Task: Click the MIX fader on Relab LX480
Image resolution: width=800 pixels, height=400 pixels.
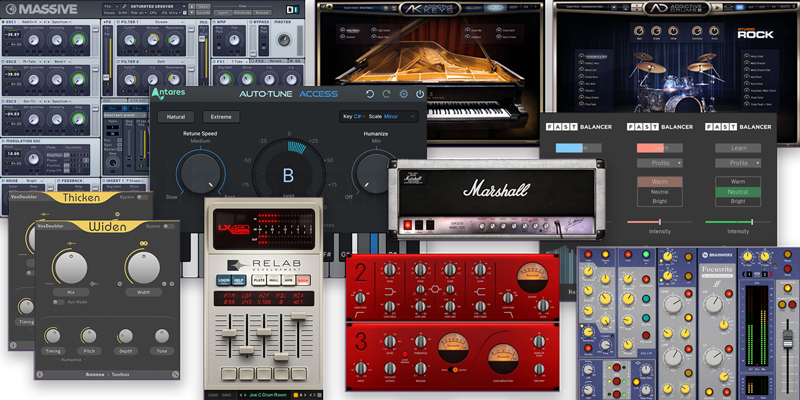Action: click(x=298, y=316)
